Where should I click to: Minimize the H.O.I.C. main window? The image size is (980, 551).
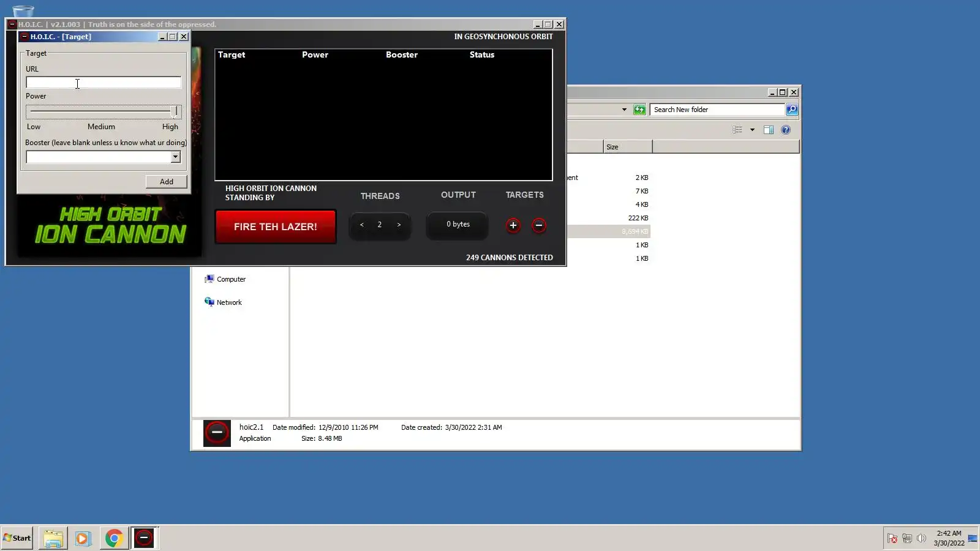pyautogui.click(x=537, y=24)
